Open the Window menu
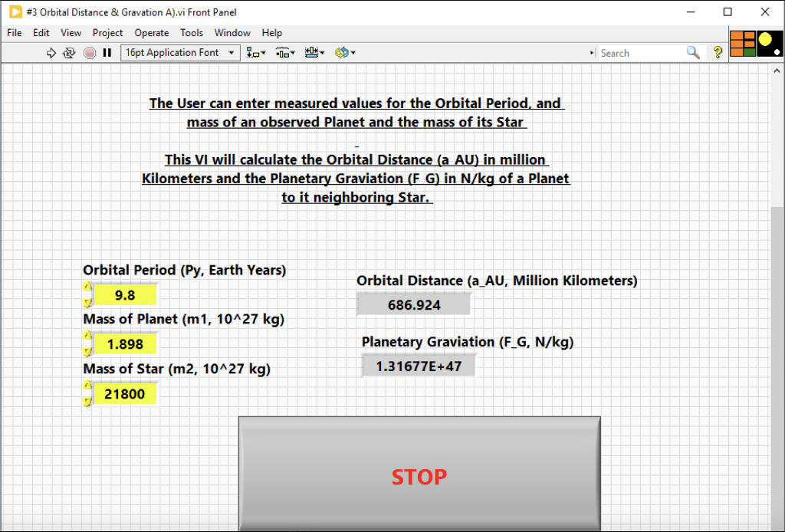The width and height of the screenshot is (785, 532). pos(232,33)
